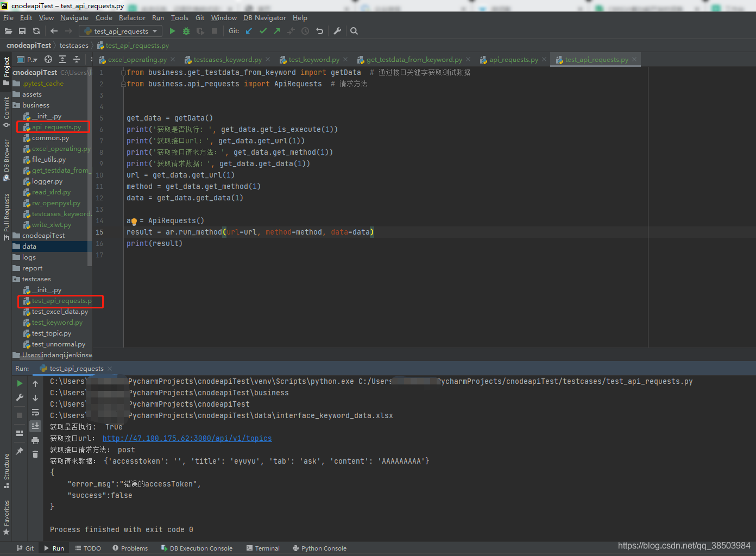The image size is (756, 556).
Task: Click Select Opened File target icon
Action: [x=48, y=59]
